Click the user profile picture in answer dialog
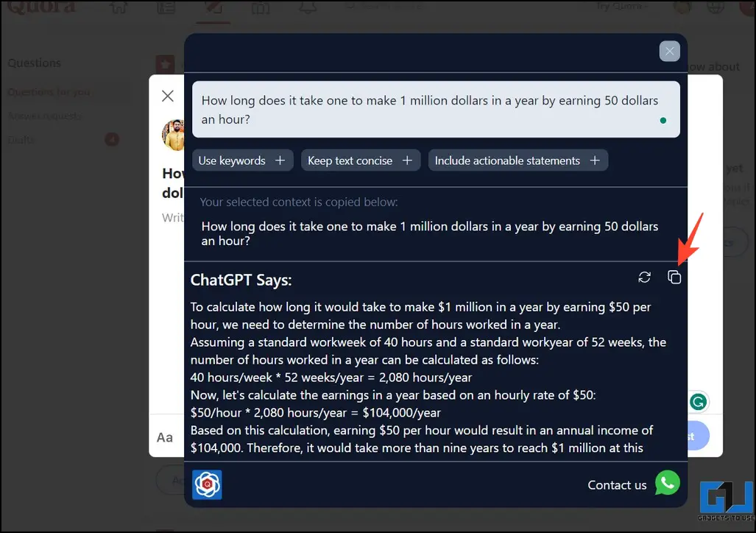The height and width of the screenshot is (533, 756). pos(174,135)
